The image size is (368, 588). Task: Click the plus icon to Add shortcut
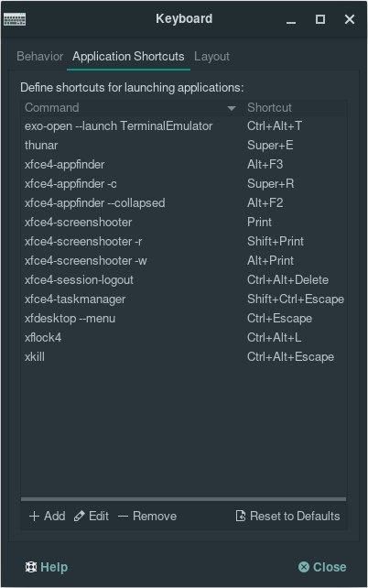coord(34,517)
